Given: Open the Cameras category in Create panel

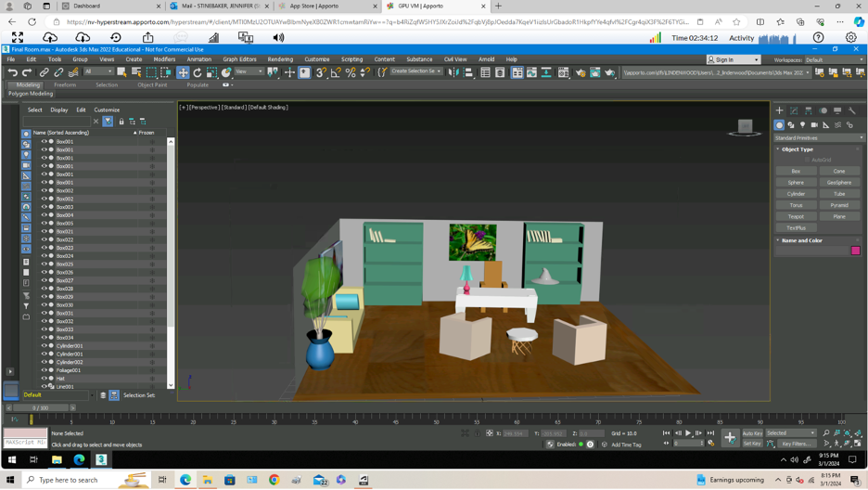Looking at the screenshot, I should [814, 124].
